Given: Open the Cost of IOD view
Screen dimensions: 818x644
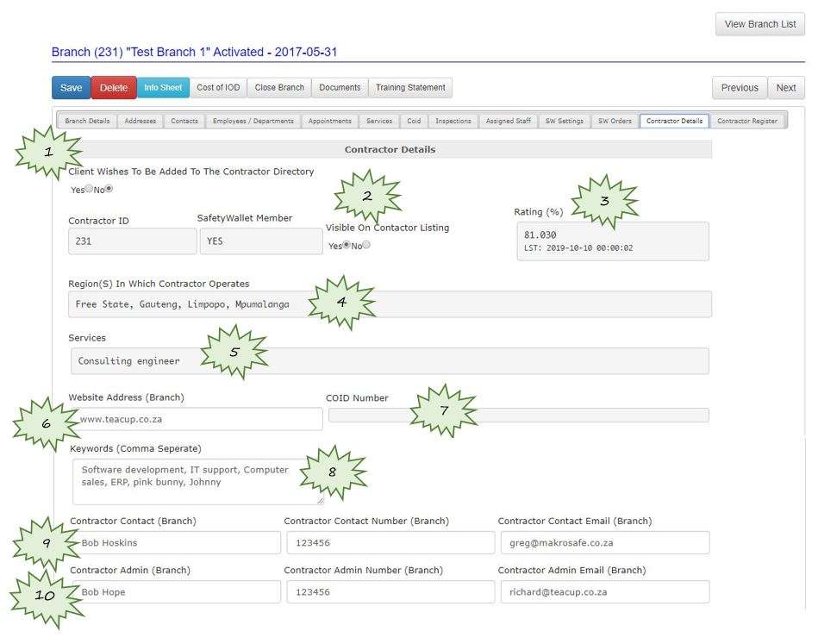Looking at the screenshot, I should point(218,87).
